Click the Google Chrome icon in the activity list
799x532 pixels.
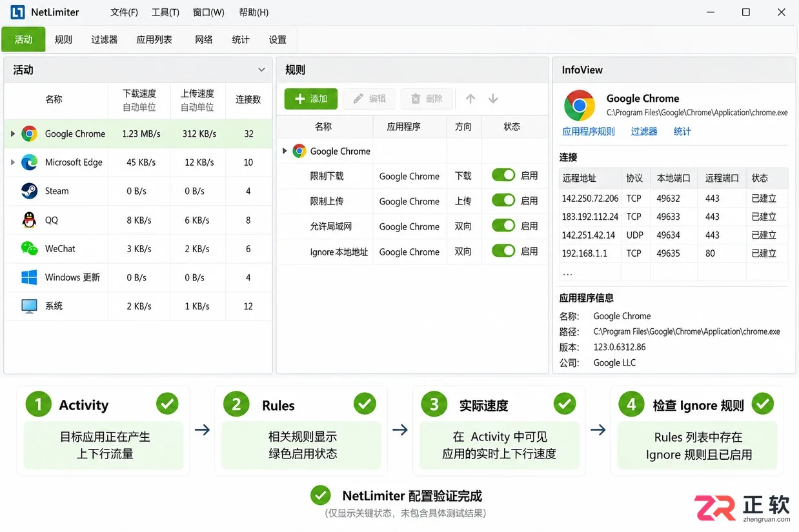pyautogui.click(x=29, y=134)
